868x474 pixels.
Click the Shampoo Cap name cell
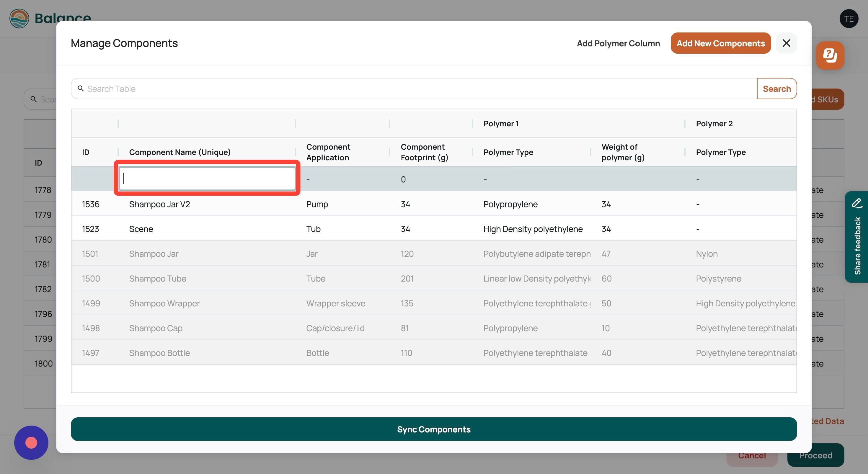[x=155, y=328]
